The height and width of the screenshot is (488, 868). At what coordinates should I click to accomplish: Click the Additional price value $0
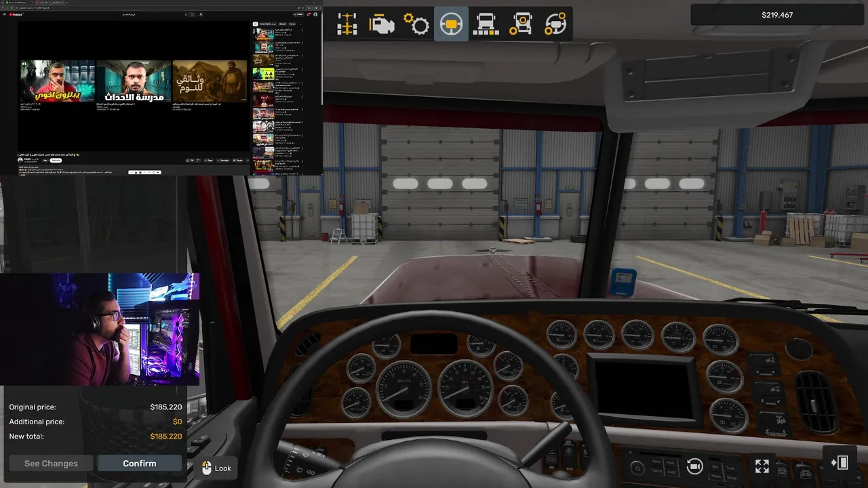[x=177, y=422]
